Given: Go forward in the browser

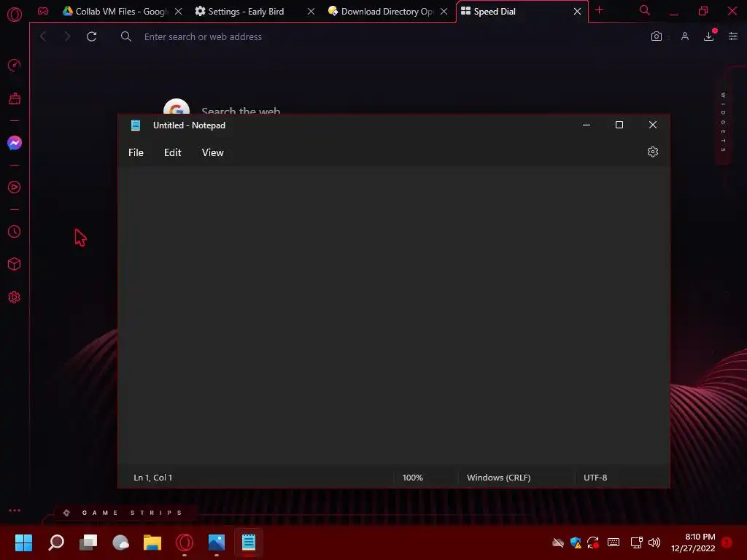Looking at the screenshot, I should [67, 36].
